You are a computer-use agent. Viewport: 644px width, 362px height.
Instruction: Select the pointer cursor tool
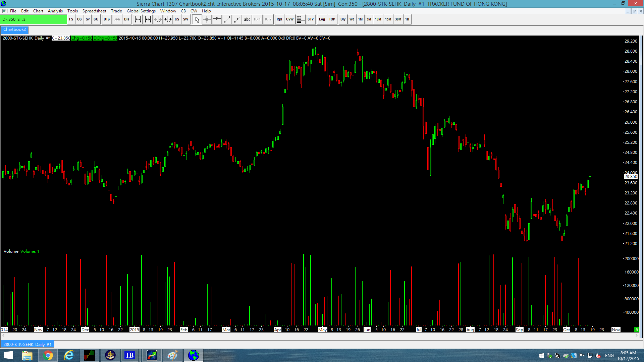(x=197, y=19)
